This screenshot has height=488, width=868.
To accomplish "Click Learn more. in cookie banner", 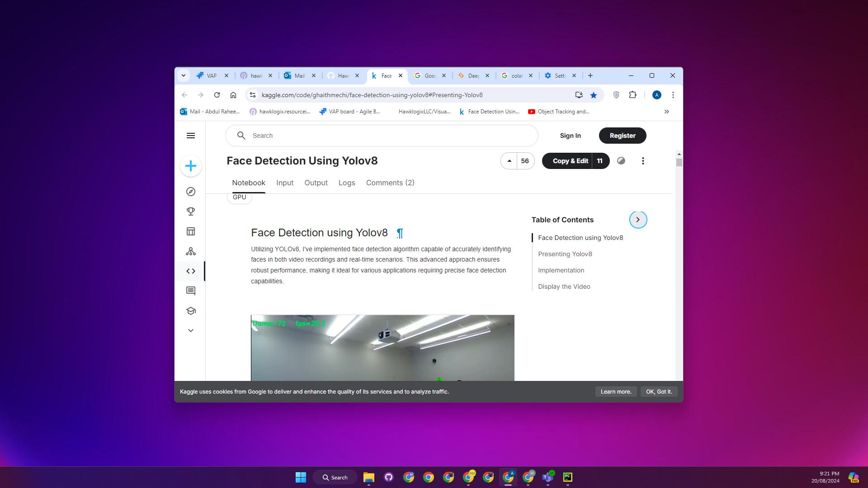I will 616,392.
